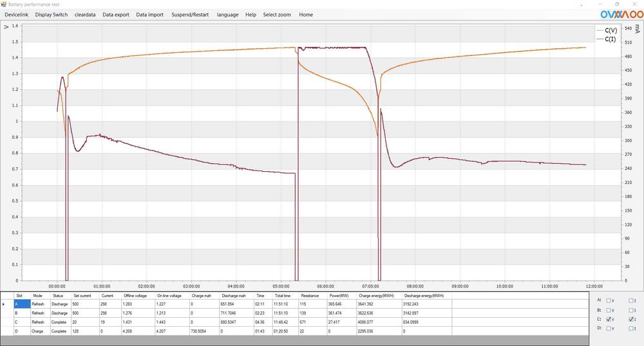Click the C(I) legend entry

(606, 39)
